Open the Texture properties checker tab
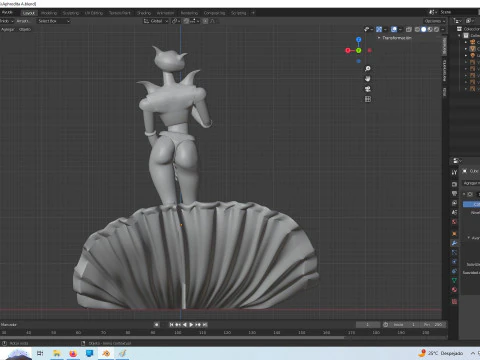The image size is (480, 360). coord(454,302)
